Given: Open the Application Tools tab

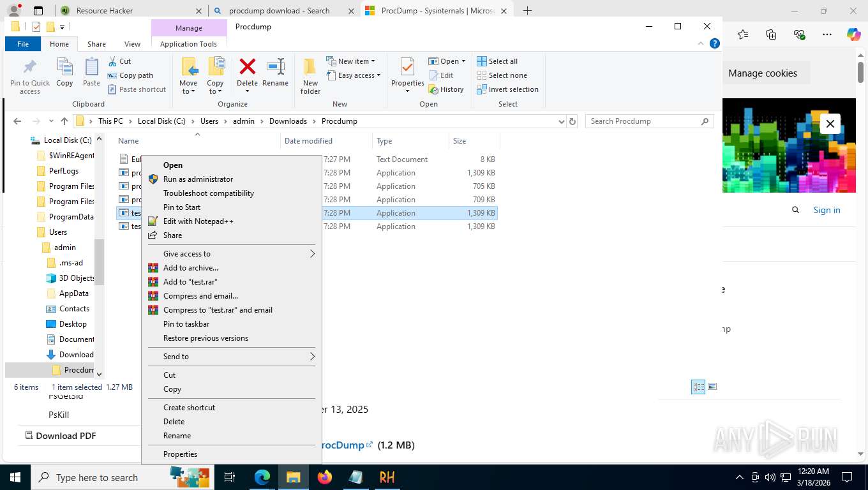Looking at the screenshot, I should coord(188,44).
